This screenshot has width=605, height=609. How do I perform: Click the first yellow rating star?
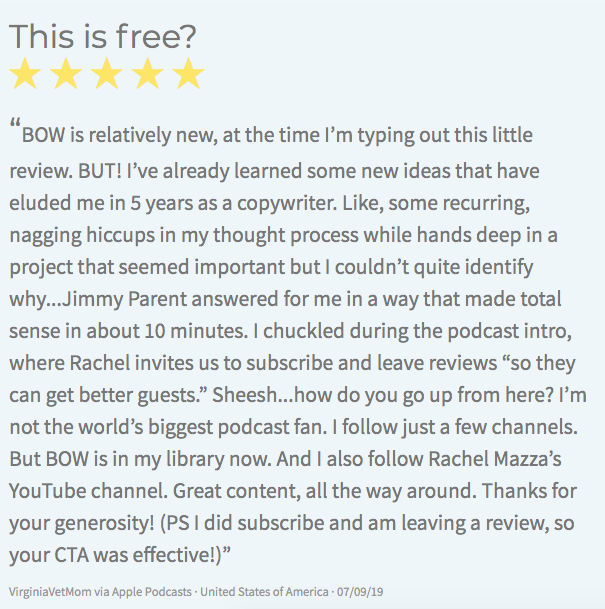(25, 73)
